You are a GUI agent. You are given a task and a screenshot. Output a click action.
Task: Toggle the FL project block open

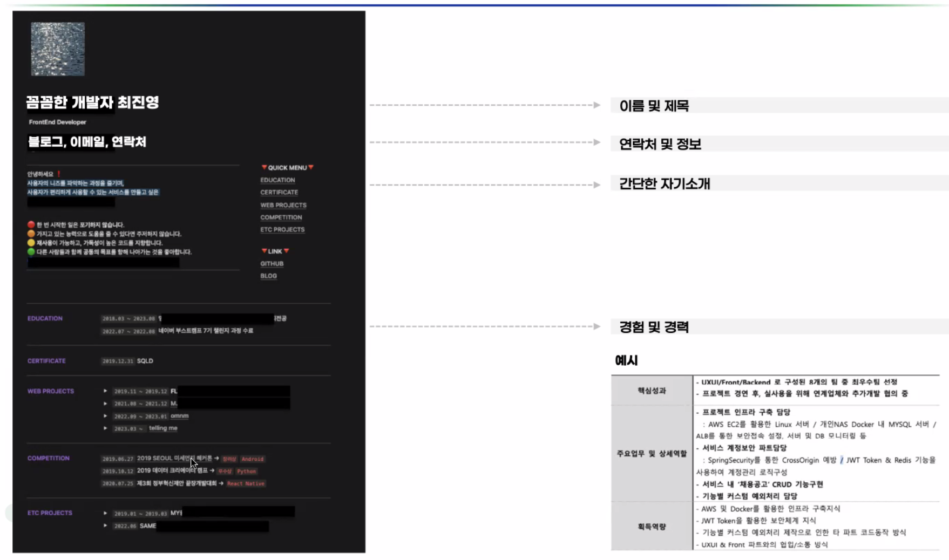coord(105,391)
